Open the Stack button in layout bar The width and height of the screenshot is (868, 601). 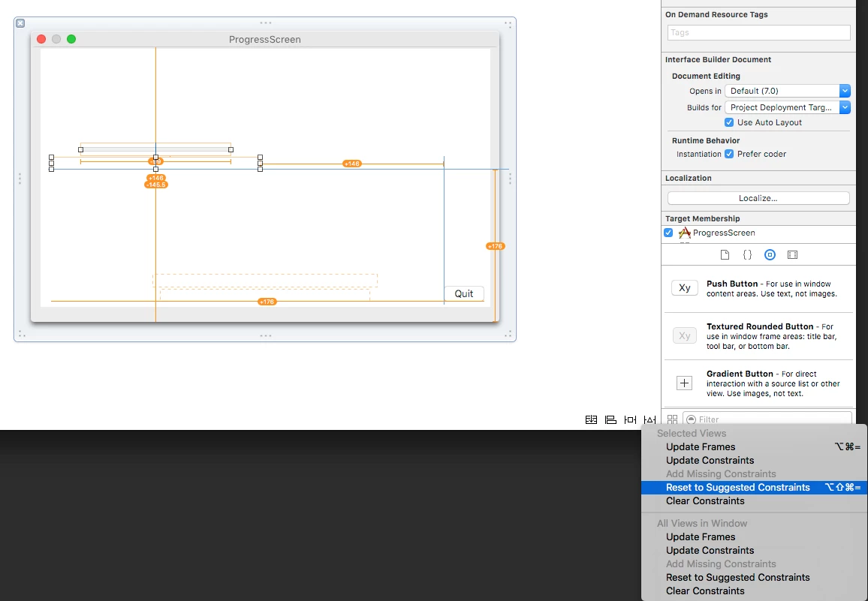point(591,419)
